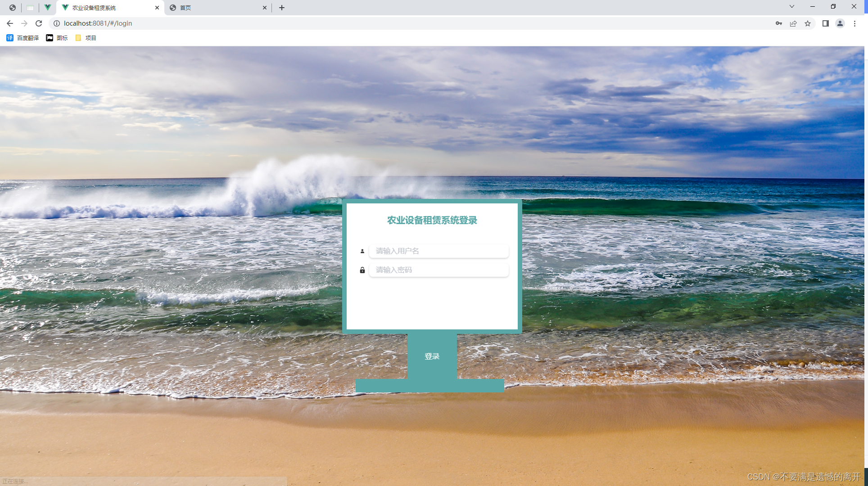The image size is (868, 486).
Task: Click the share page icon
Action: pos(793,23)
